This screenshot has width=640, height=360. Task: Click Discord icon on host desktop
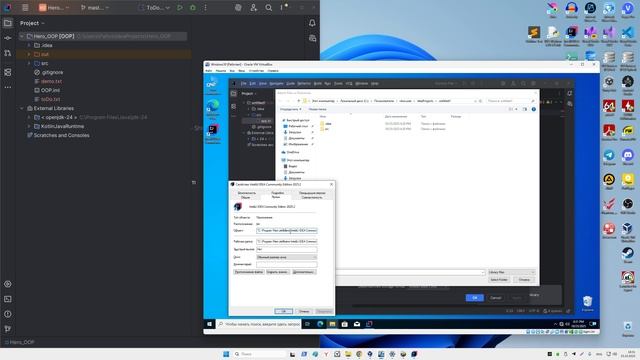click(x=628, y=157)
